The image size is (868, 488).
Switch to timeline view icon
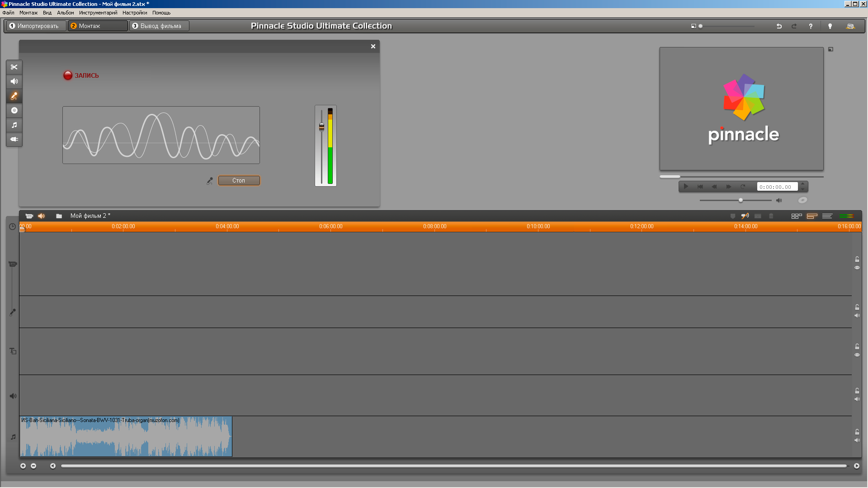pos(812,216)
